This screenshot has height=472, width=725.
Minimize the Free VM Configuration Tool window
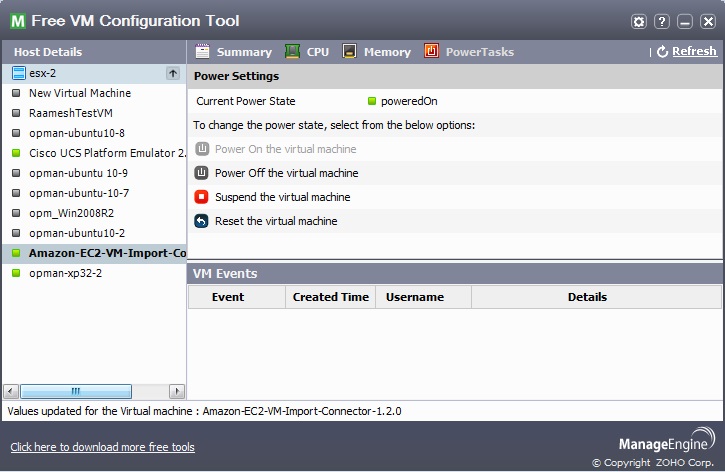(x=685, y=21)
